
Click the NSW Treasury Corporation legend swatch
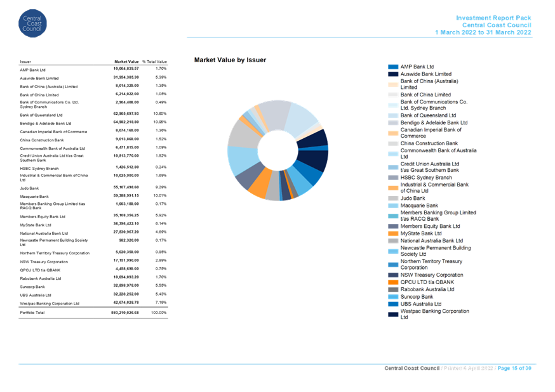pos(393,275)
